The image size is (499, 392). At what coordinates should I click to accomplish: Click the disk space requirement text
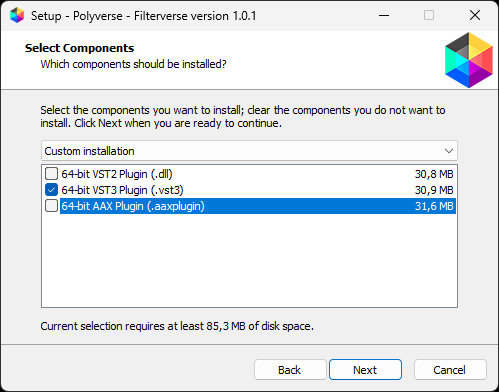pos(177,326)
